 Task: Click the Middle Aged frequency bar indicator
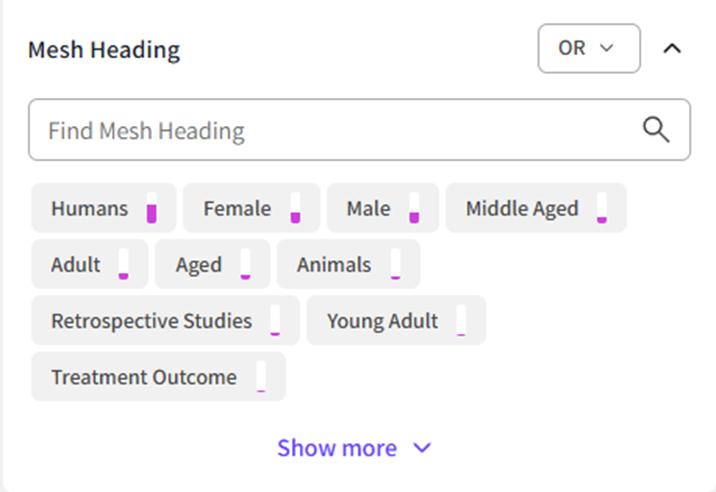(602, 209)
